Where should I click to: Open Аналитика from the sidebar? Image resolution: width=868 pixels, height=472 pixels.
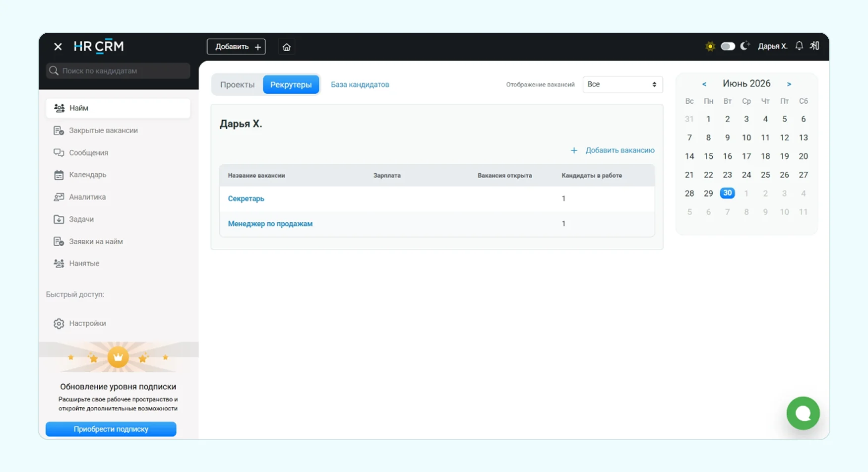[x=87, y=197]
